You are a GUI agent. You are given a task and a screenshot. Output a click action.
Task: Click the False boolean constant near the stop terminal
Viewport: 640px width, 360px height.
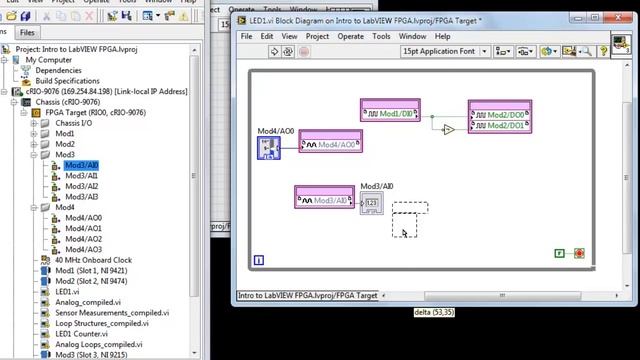560,253
